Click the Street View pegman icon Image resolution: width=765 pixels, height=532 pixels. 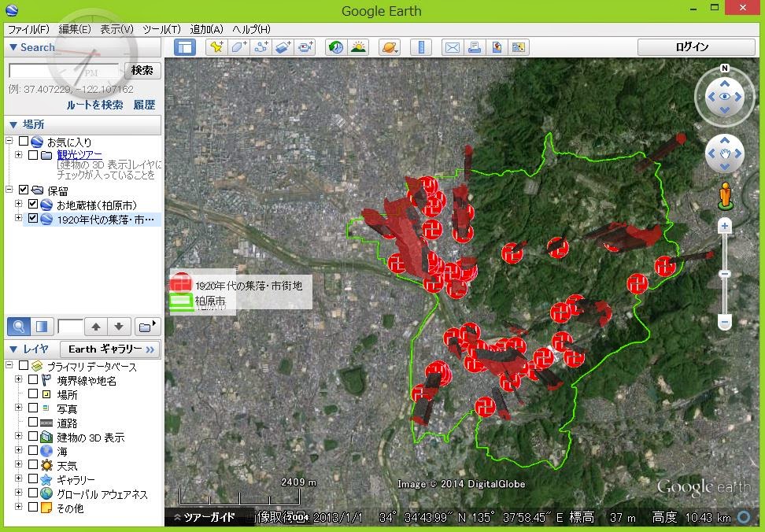[726, 196]
